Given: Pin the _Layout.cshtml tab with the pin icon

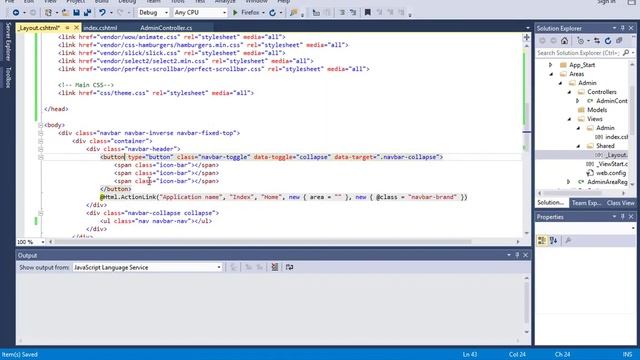Looking at the screenshot, I should tap(67, 28).
